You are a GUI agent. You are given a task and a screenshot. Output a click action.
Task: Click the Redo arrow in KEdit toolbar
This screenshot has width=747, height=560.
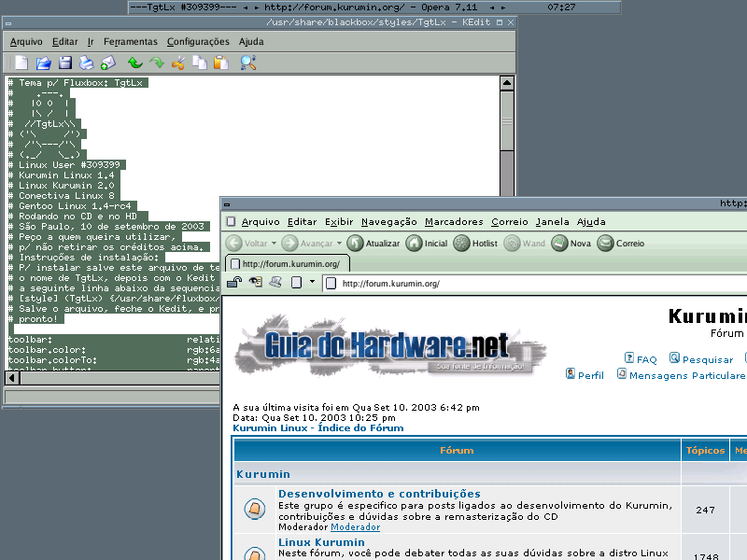click(x=157, y=63)
